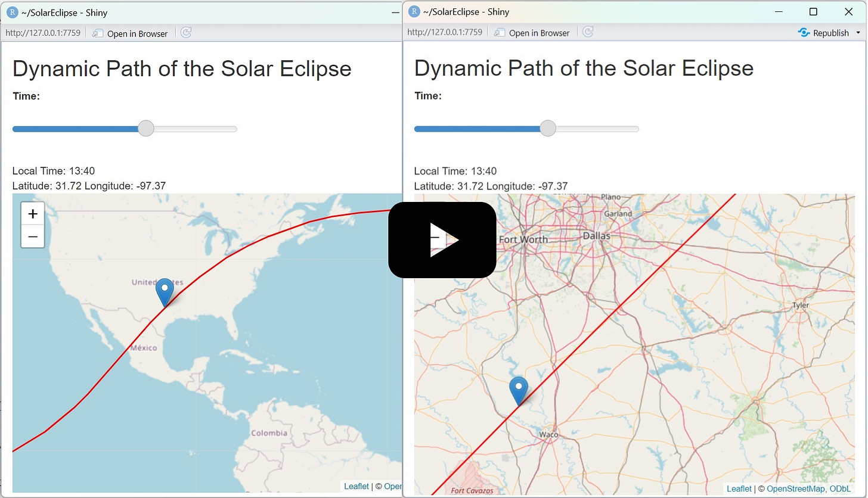Click the open-in-browser icon in the left window
Viewport: 868px width, 498px height.
point(98,33)
